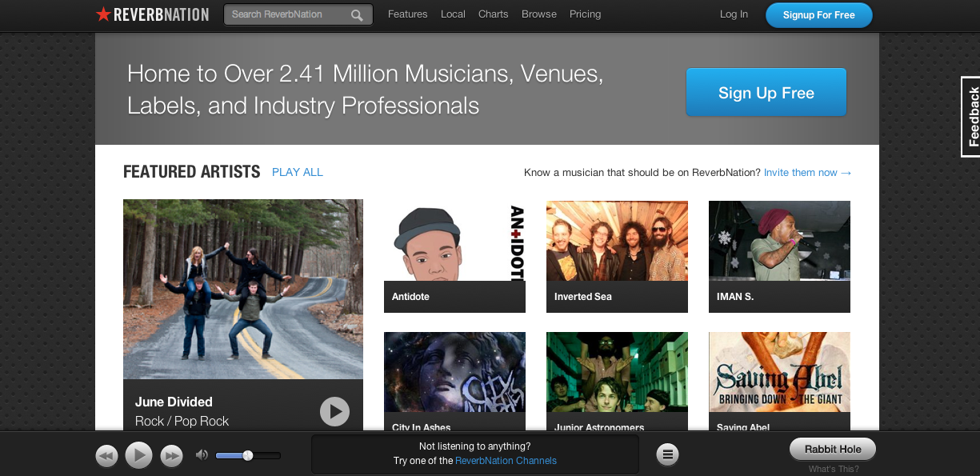Click the Rabbit Hole button

[x=833, y=449]
